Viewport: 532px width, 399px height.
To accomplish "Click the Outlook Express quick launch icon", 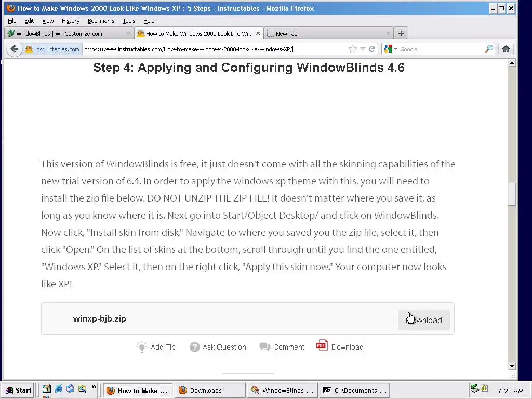I will 70,389.
